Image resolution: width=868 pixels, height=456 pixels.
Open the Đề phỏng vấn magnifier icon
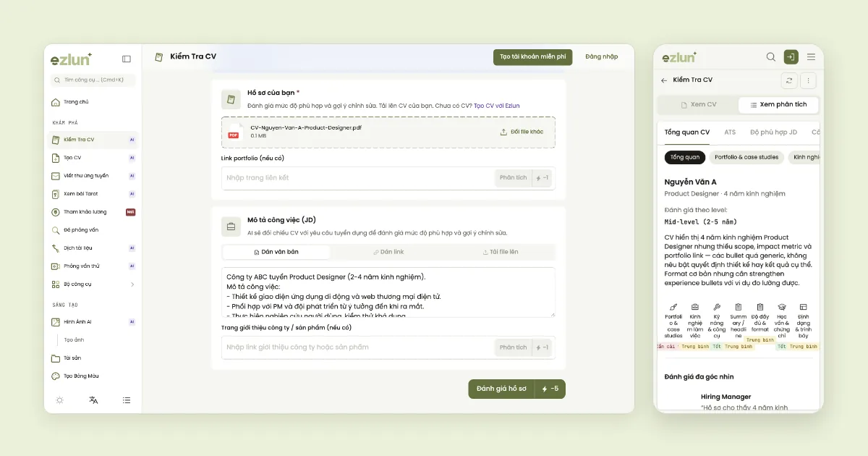[x=56, y=230]
